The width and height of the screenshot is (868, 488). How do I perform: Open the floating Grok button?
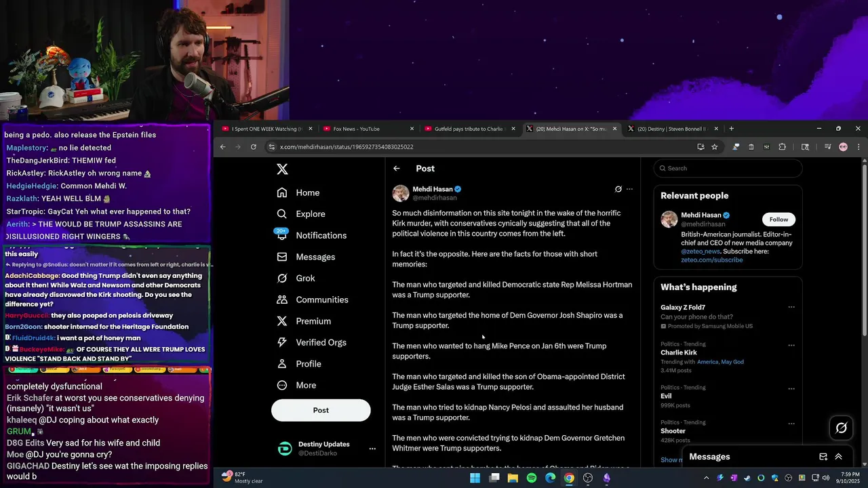842,428
